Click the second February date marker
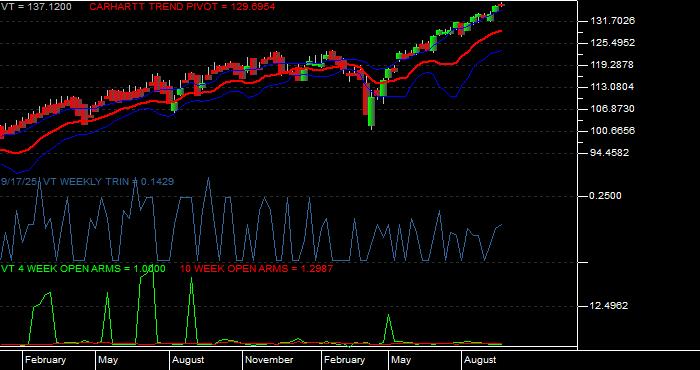Screen dimensions: 700x370 click(345, 360)
